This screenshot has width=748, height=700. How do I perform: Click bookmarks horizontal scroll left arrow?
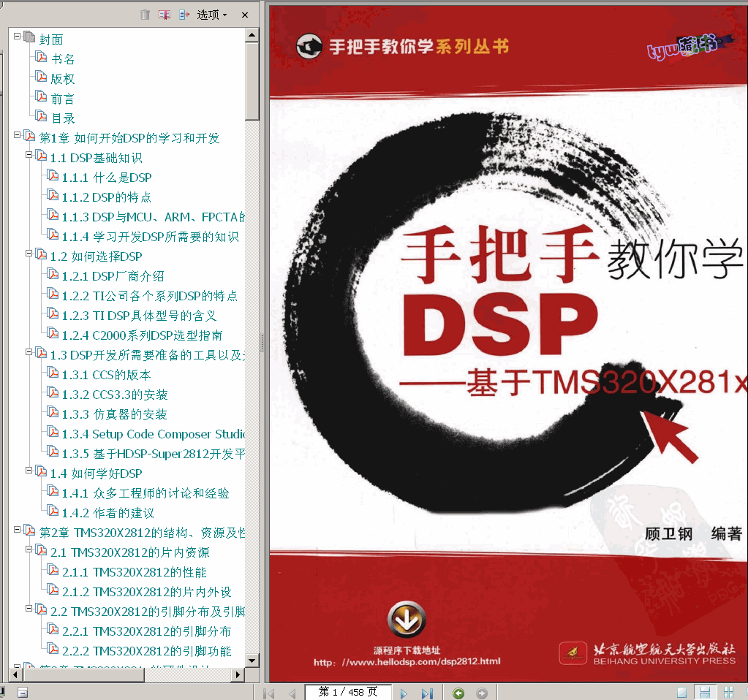point(16,674)
